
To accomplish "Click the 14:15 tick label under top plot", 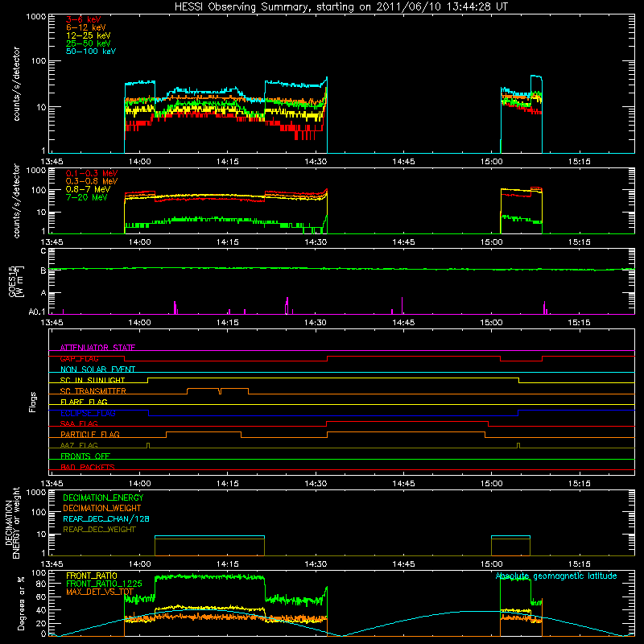I will tap(228, 162).
